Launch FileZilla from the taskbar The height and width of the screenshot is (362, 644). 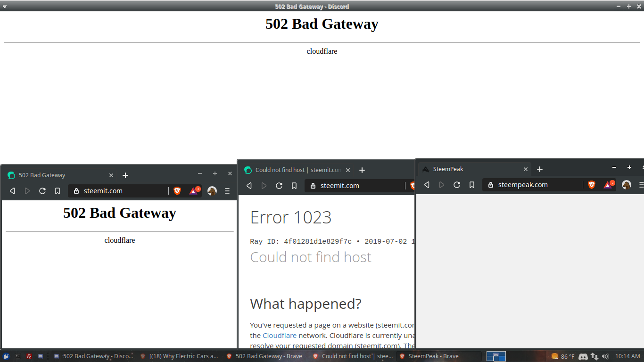[x=29, y=356]
